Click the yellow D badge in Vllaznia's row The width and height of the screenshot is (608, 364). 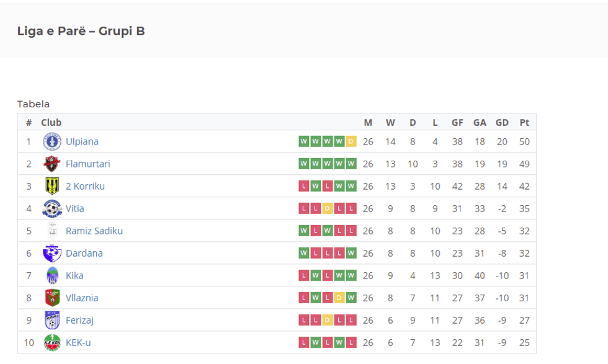[x=339, y=298]
